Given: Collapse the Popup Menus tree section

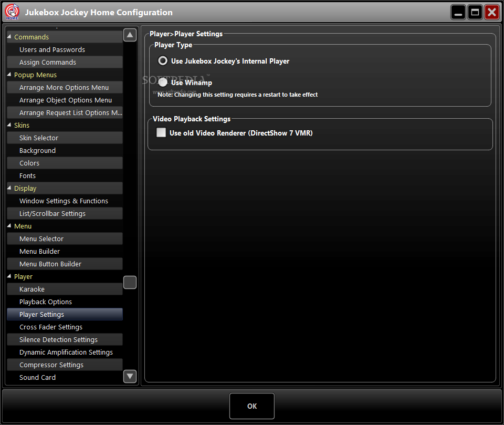Looking at the screenshot, I should click(x=9, y=75).
